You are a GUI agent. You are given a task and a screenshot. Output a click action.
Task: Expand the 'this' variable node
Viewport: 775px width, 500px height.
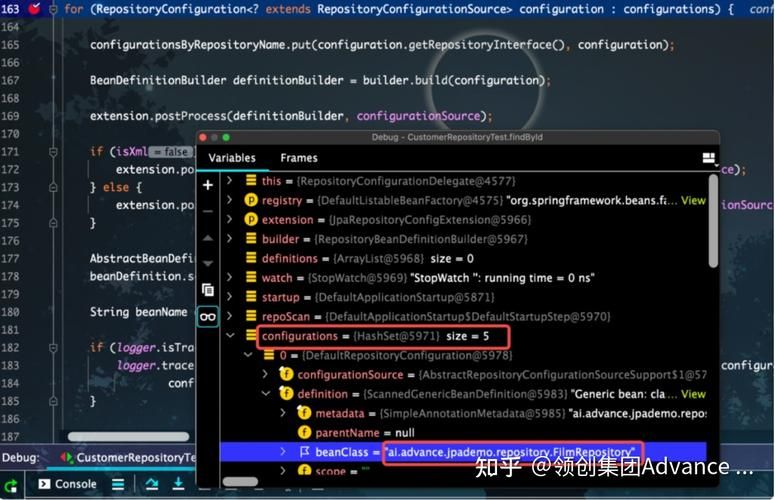tap(230, 181)
